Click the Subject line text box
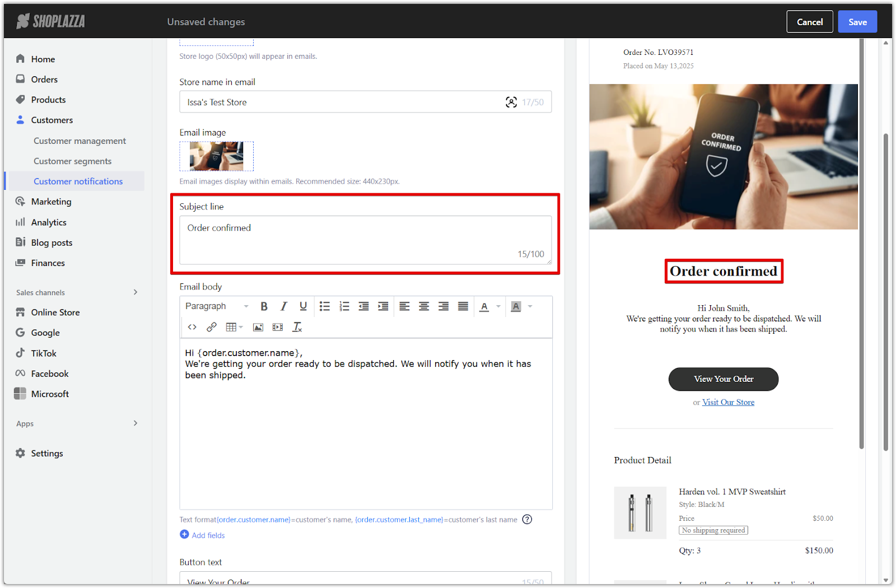896x588 pixels. (365, 240)
